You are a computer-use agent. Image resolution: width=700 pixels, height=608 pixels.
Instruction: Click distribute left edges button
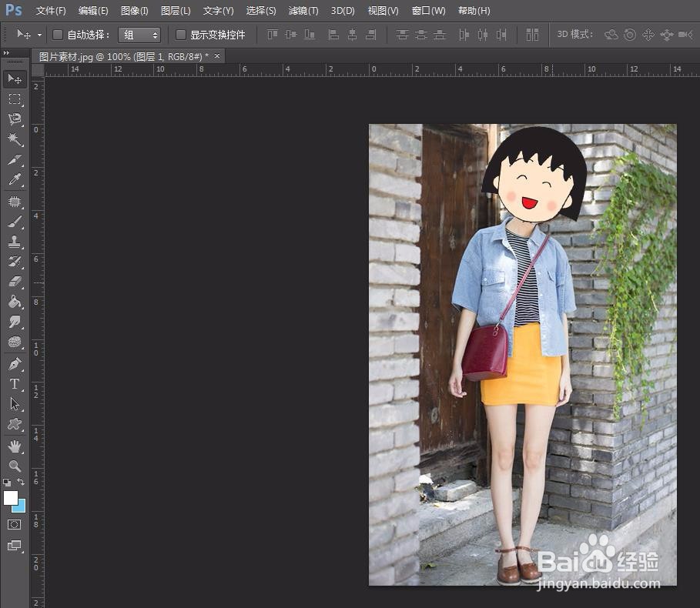pos(464,35)
